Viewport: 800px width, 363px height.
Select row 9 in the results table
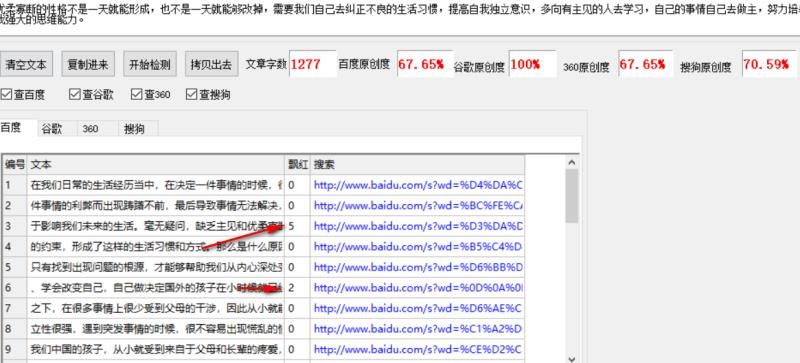263,349
